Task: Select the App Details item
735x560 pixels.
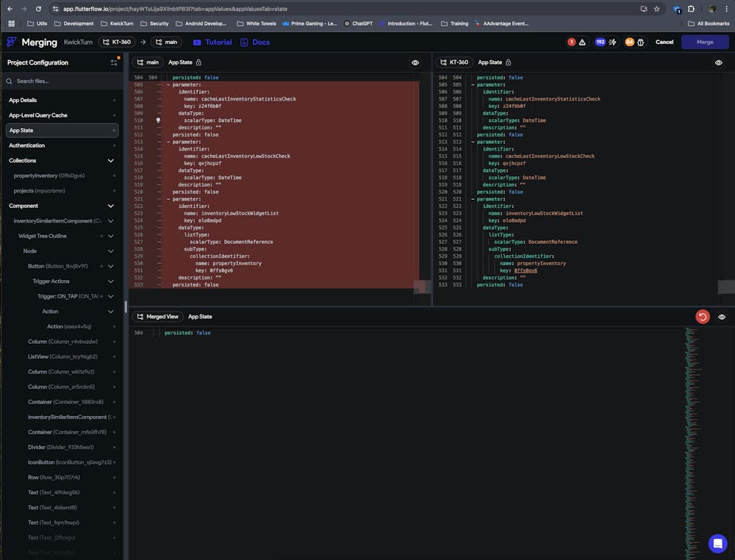Action: click(23, 100)
